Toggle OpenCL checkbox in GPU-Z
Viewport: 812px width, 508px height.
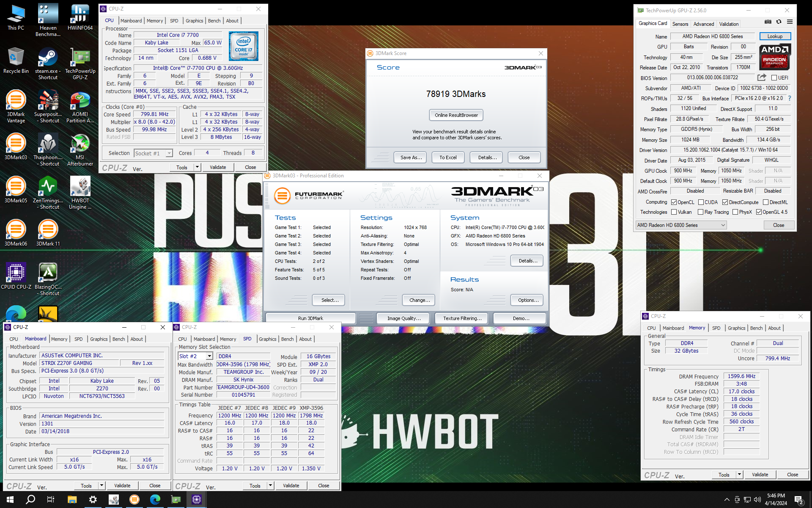point(674,202)
